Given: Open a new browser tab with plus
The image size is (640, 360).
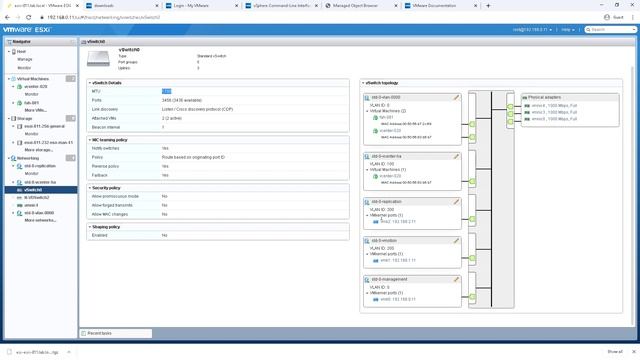Looking at the screenshot, I should pos(488,6).
